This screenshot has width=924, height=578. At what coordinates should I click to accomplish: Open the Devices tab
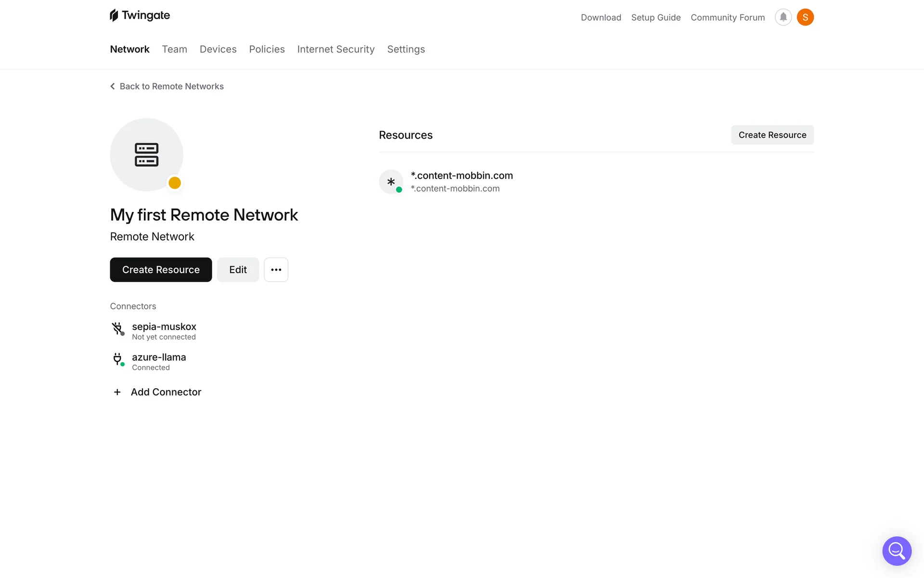[218, 49]
